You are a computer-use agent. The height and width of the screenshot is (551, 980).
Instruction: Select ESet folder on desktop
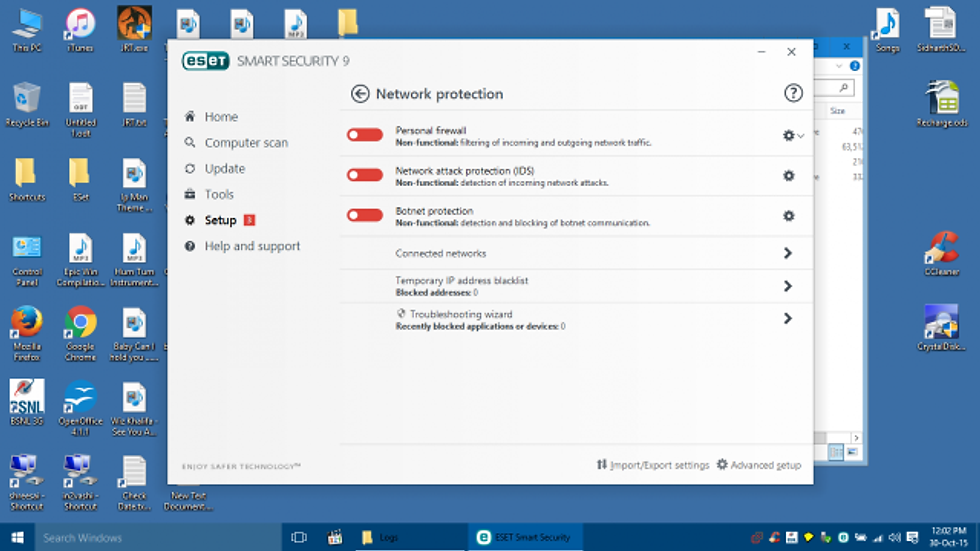[x=81, y=179]
